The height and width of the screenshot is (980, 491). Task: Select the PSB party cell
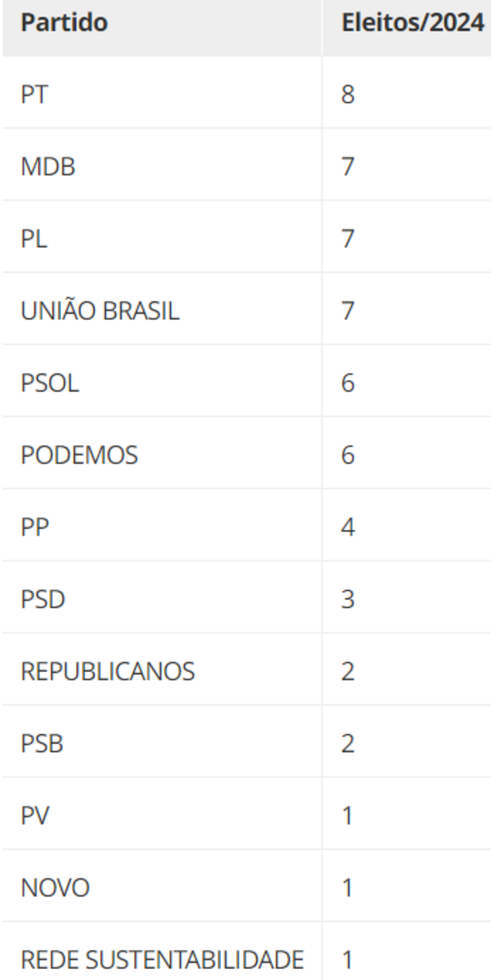42,744
